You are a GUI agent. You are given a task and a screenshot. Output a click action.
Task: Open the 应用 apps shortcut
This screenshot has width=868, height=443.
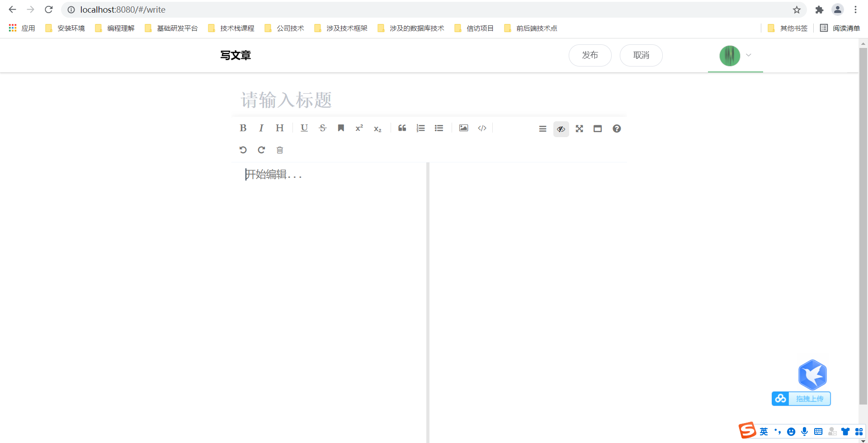[22, 28]
